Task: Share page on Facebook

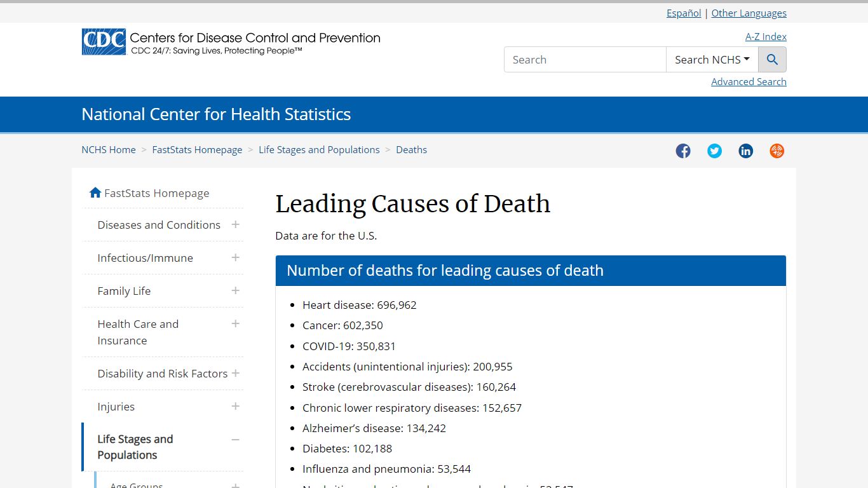Action: (683, 151)
